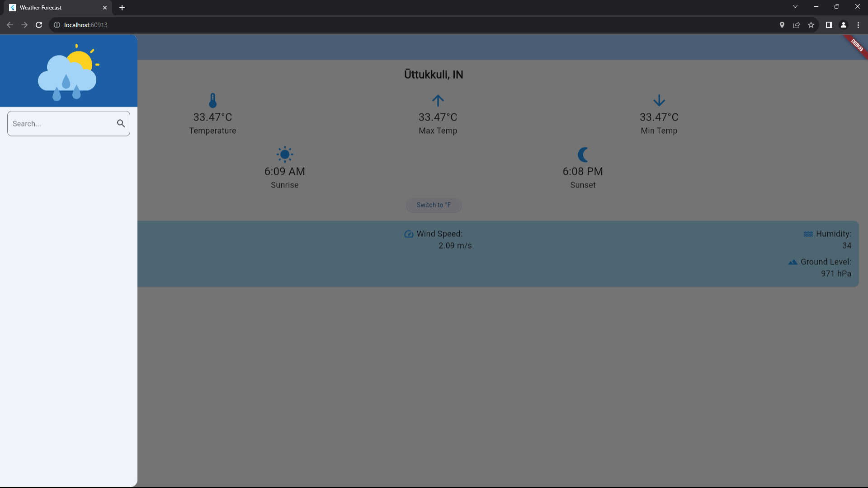
Task: Click the Min Temp down arrow icon
Action: click(x=659, y=100)
